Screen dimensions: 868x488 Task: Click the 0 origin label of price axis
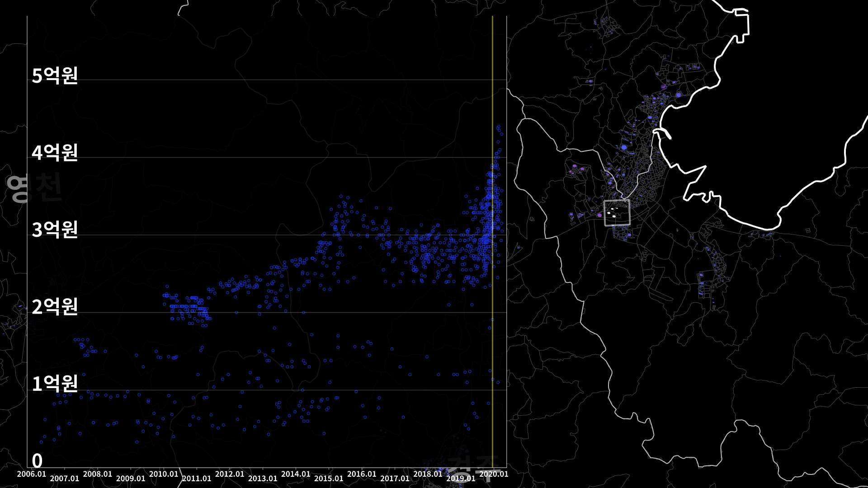pyautogui.click(x=37, y=461)
